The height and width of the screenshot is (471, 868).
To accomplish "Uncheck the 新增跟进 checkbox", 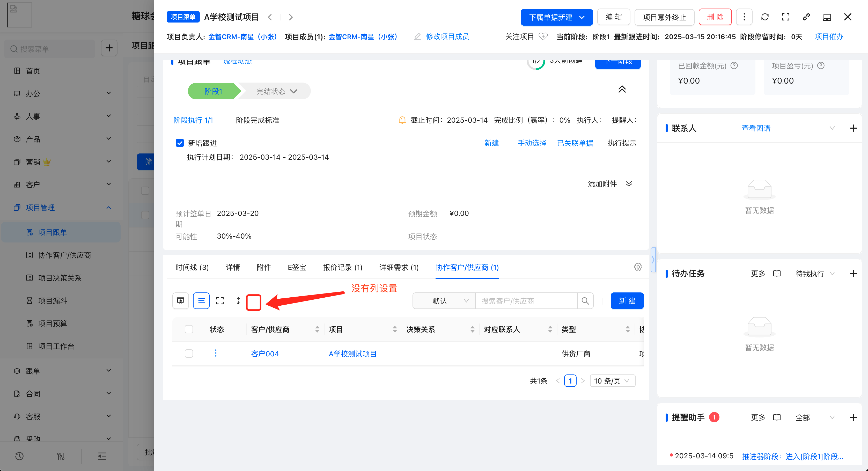I will tap(180, 143).
